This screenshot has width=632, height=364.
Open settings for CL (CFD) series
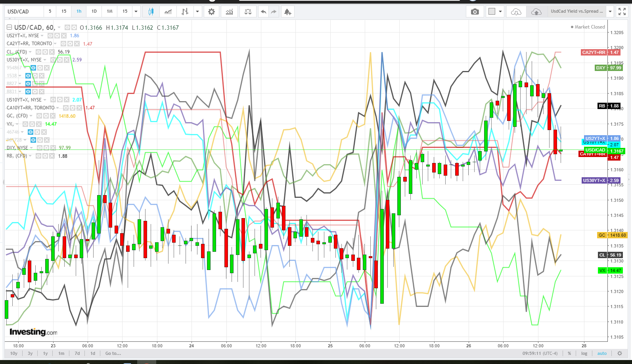pos(45,52)
